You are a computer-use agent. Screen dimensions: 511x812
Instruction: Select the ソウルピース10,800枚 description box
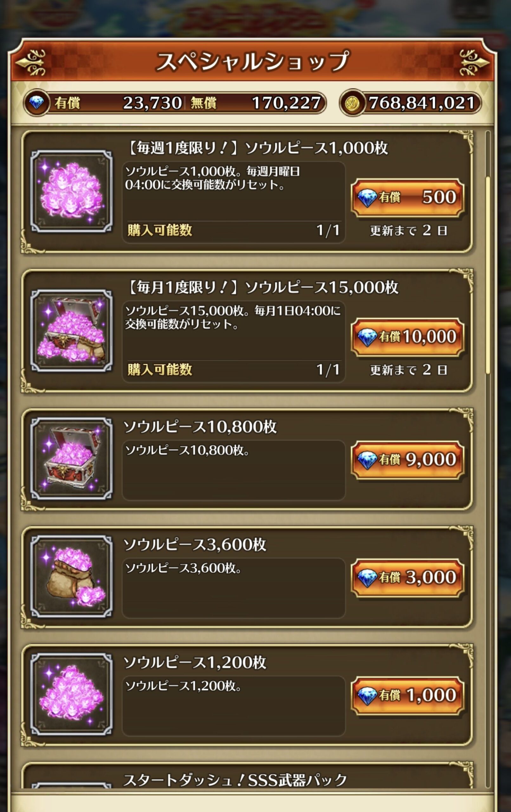click(x=234, y=470)
